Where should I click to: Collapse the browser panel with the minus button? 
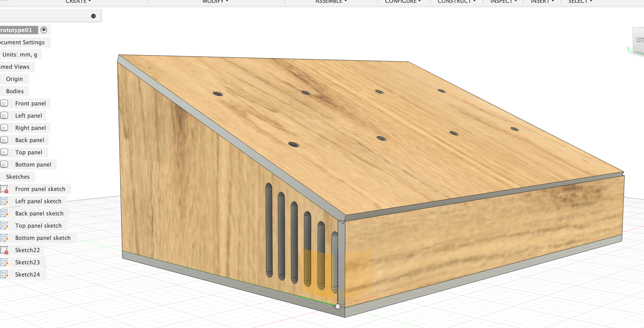tap(93, 16)
